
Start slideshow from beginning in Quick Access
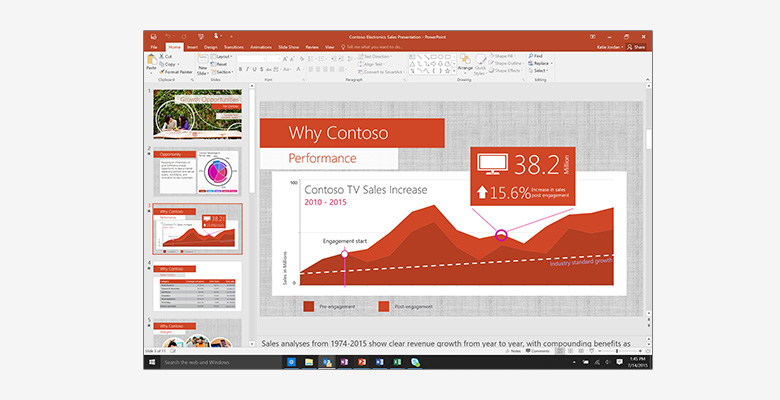coord(200,37)
